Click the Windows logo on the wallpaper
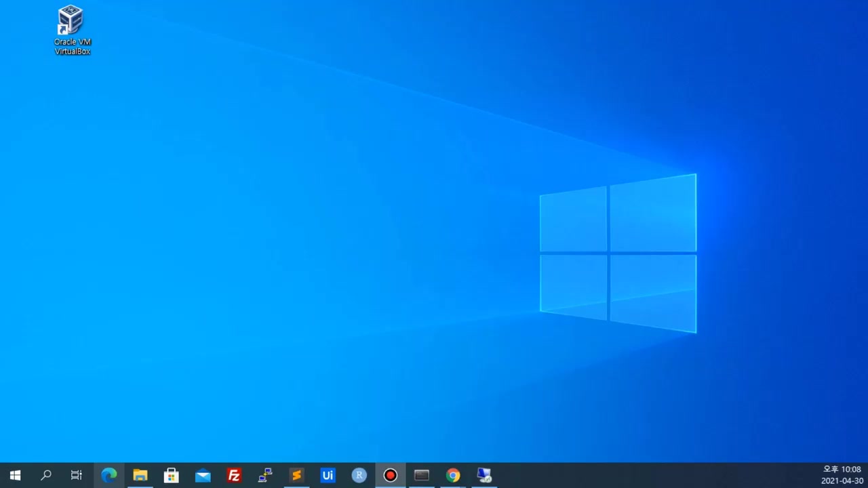Screen dimensions: 868x488 coord(618,253)
